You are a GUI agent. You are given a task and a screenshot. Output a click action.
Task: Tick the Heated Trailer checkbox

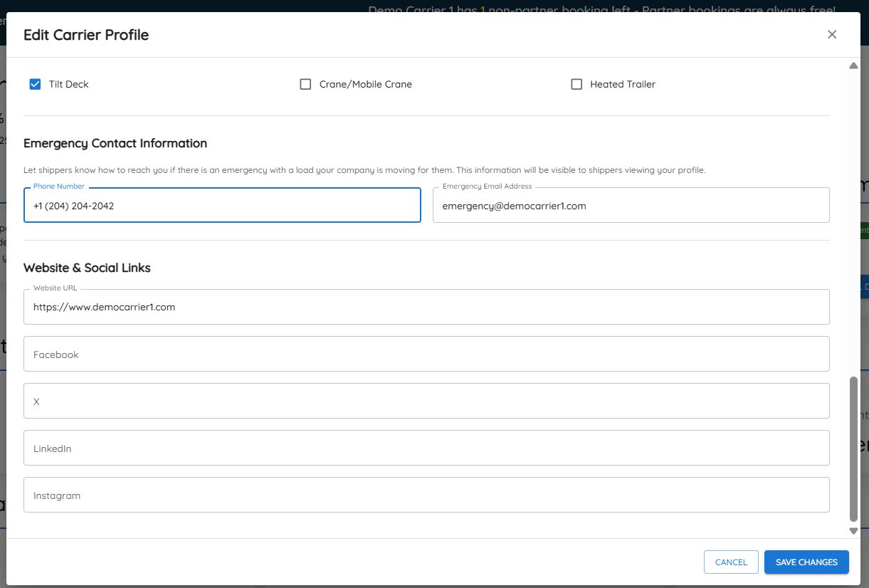576,84
